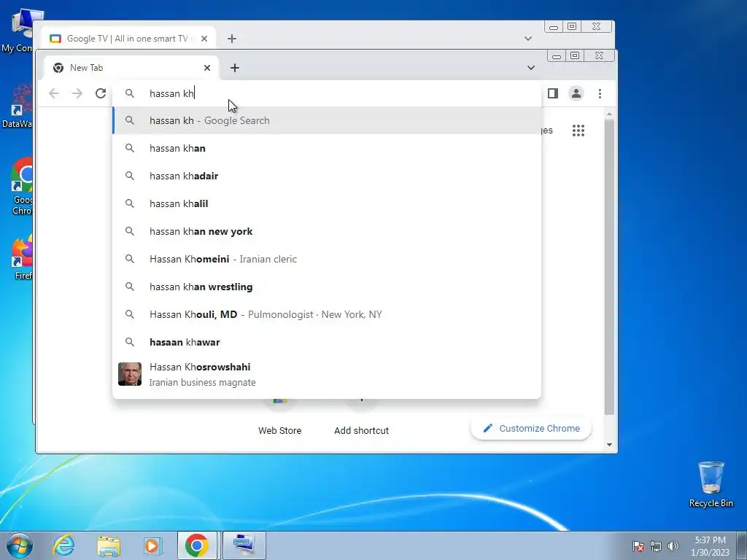This screenshot has width=747, height=560.
Task: Click the Chrome taskbar button
Action: click(x=197, y=545)
